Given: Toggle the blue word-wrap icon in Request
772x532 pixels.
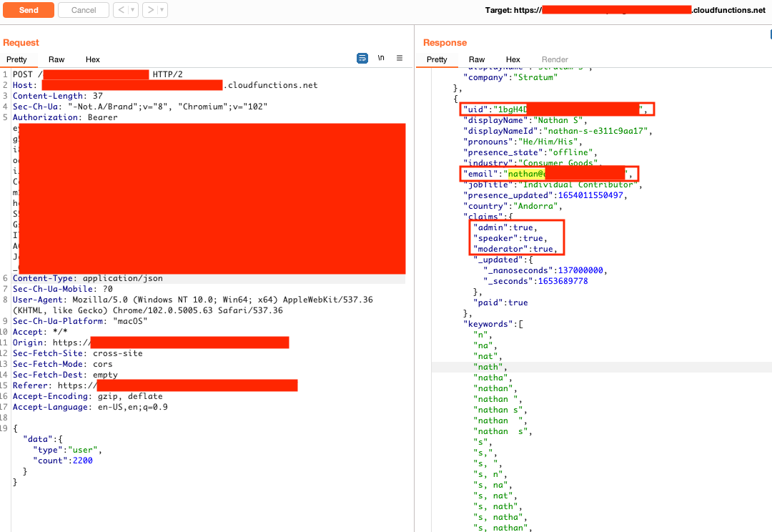Looking at the screenshot, I should point(362,58).
